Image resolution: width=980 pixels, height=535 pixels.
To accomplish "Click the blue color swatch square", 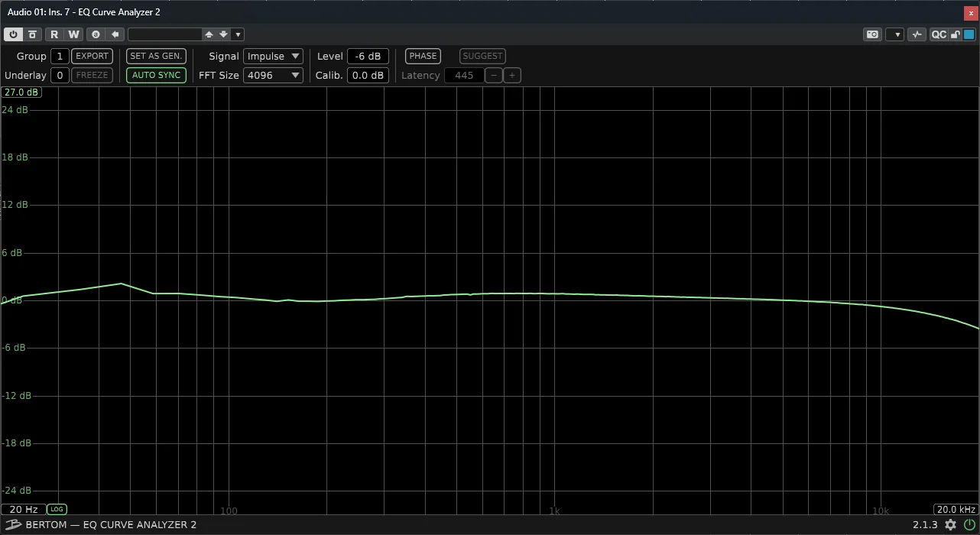I will [x=969, y=34].
